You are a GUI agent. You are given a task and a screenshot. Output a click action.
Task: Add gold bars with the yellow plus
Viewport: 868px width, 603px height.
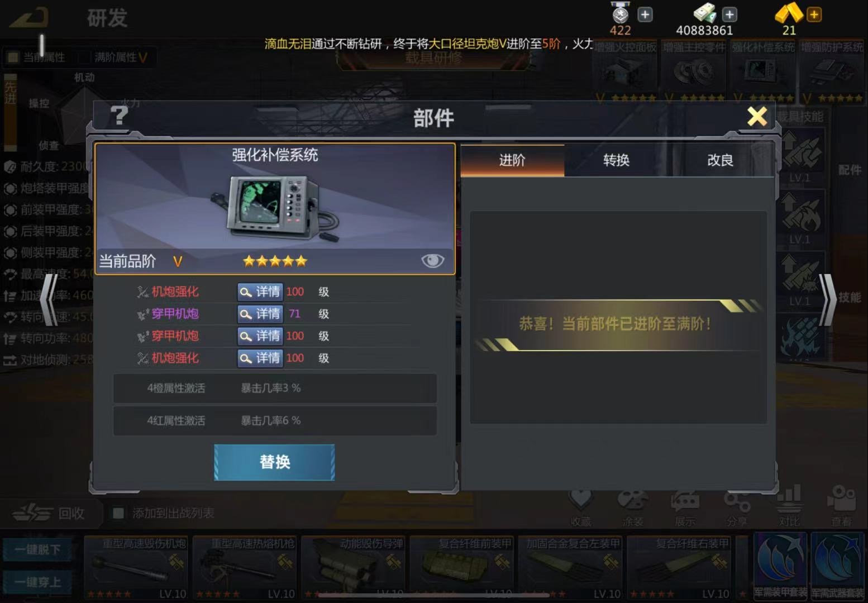coord(814,15)
